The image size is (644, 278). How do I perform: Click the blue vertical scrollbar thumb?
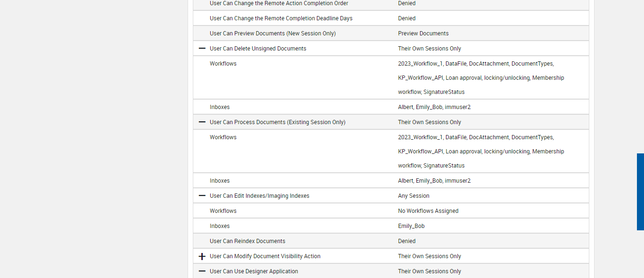[x=640, y=192]
